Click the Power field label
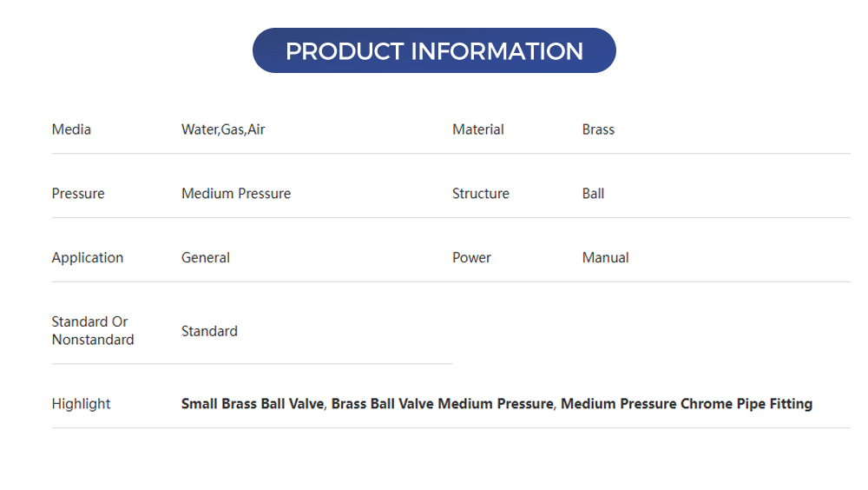This screenshot has width=868, height=490. pos(471,258)
